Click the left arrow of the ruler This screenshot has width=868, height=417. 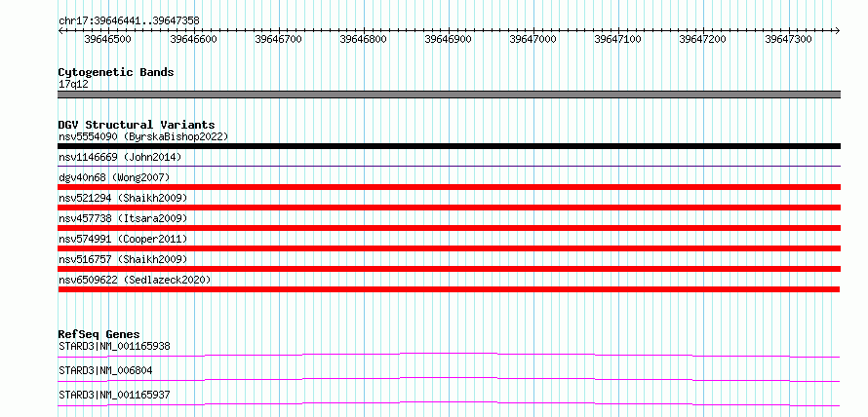click(60, 30)
